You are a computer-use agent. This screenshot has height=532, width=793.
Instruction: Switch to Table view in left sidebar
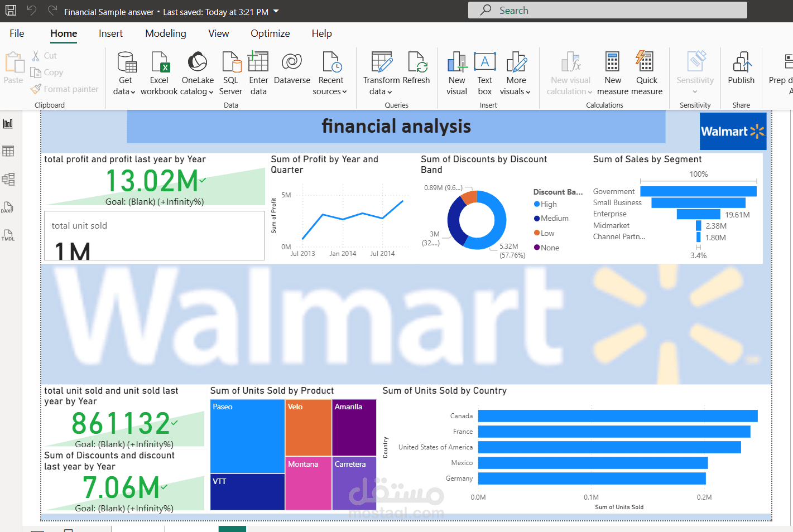click(8, 151)
